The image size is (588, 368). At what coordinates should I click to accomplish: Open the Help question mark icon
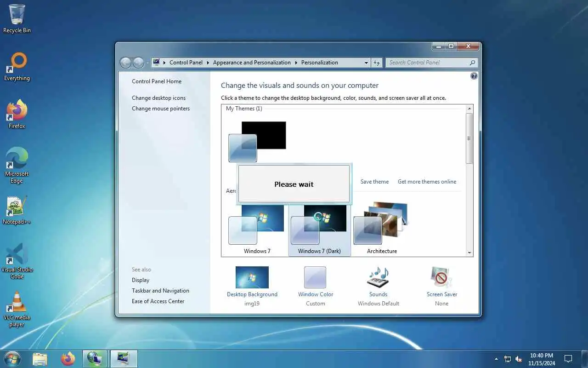(474, 76)
